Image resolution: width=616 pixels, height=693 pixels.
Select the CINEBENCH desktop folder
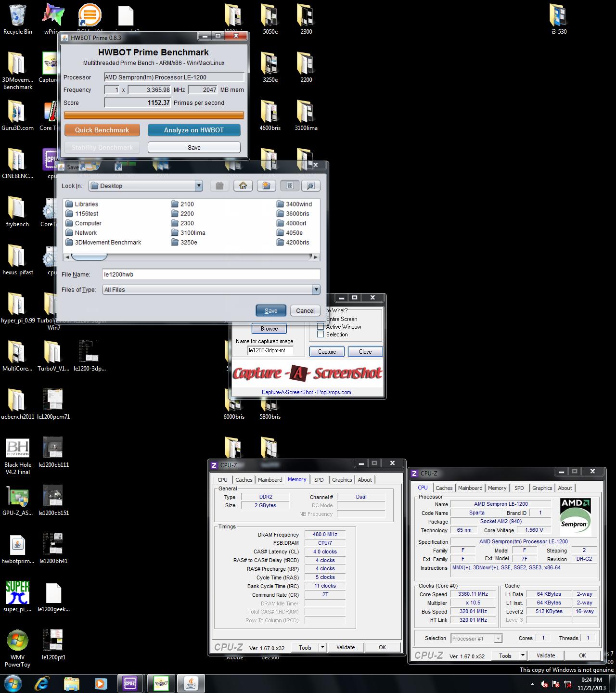pos(18,164)
